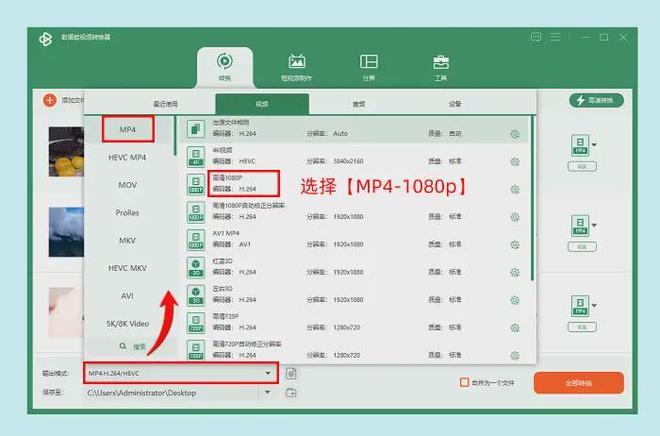Switch to the device format sub-tab
Screen dimensions: 660x436
455,104
